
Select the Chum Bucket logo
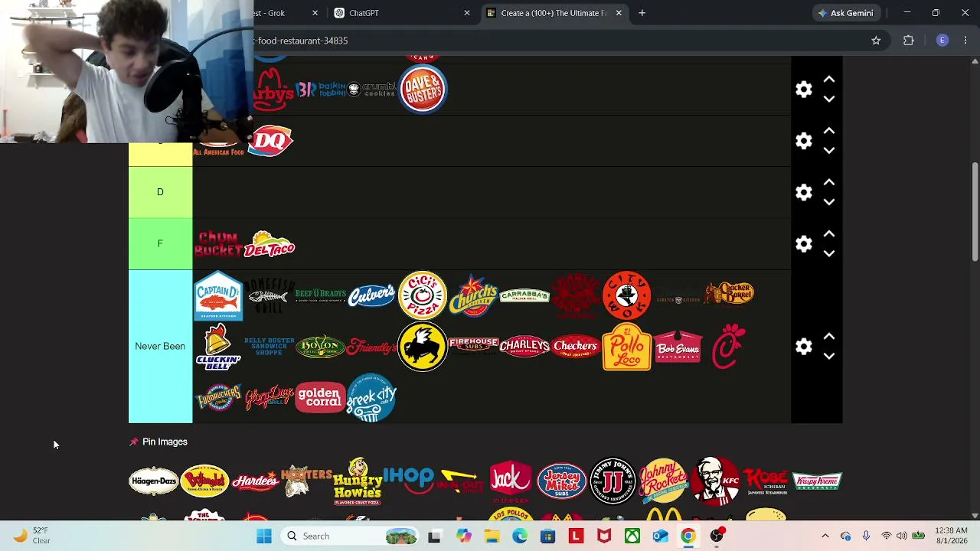pyautogui.click(x=218, y=244)
